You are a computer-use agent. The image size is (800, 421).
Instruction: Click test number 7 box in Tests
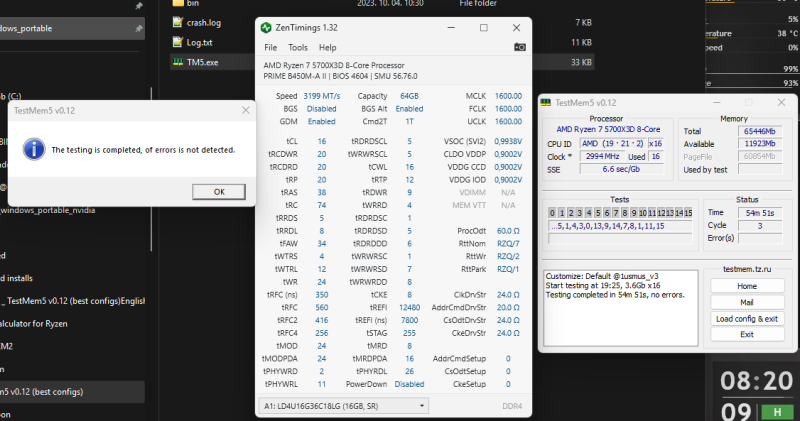point(615,213)
